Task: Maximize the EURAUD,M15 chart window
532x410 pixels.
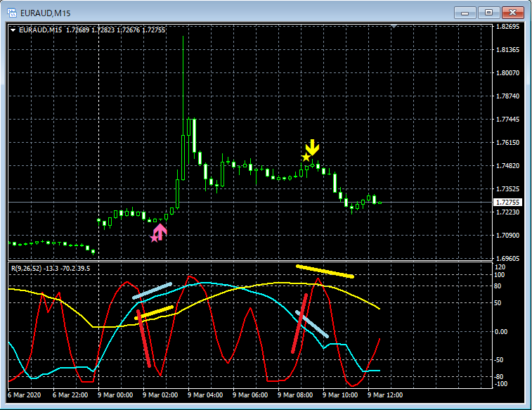Action: pyautogui.click(x=488, y=13)
